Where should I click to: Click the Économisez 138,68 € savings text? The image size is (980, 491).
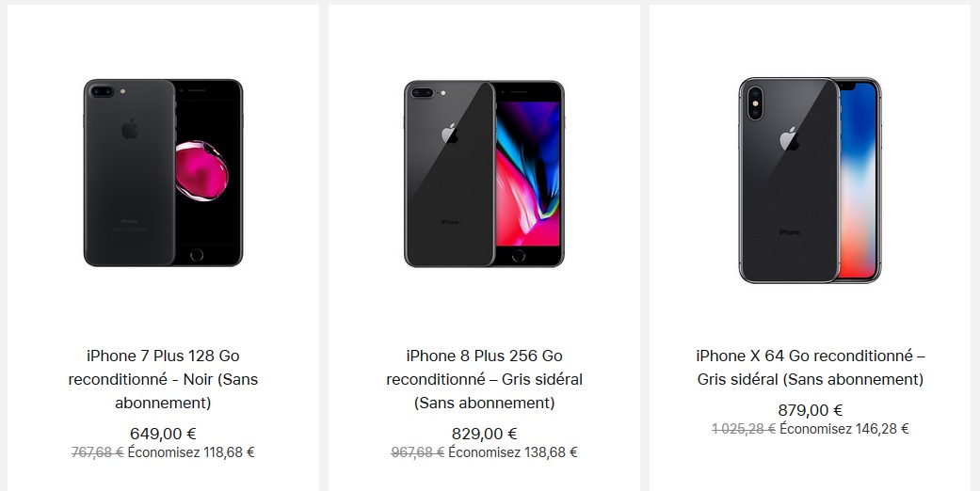[513, 452]
